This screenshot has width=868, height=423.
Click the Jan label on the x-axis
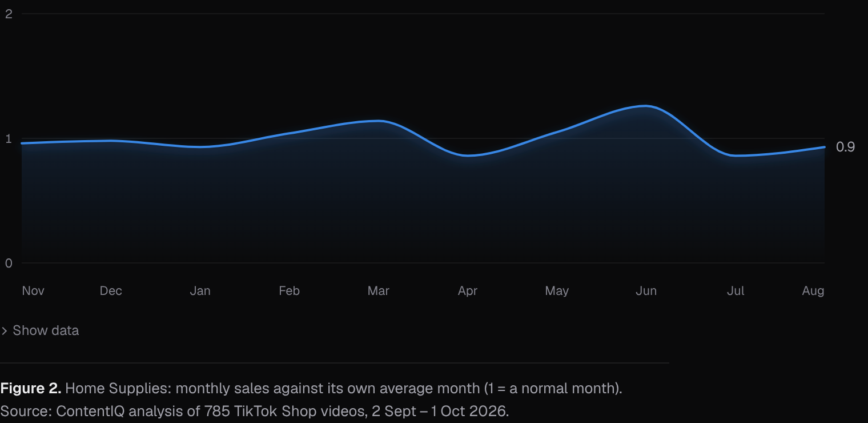click(200, 291)
